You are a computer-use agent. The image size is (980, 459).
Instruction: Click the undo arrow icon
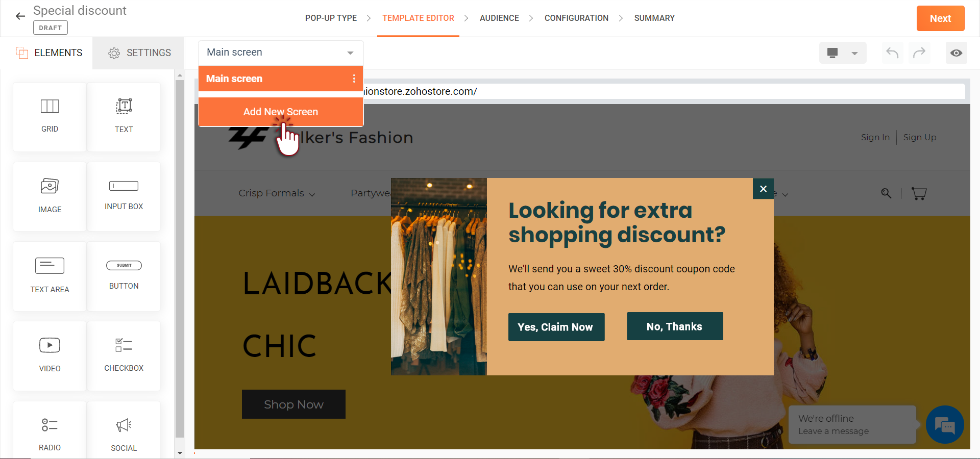click(x=892, y=53)
